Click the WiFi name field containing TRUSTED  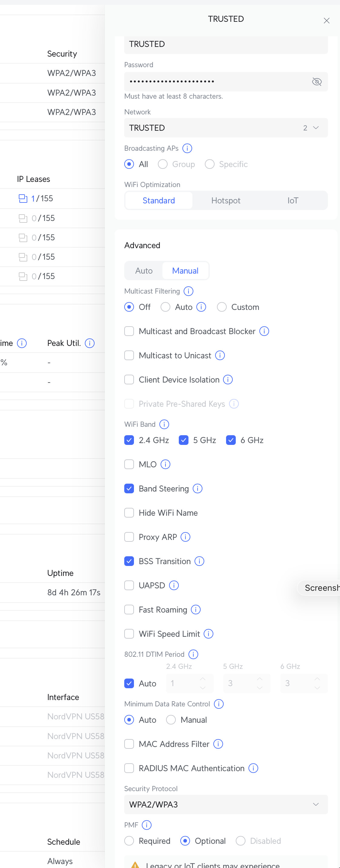(x=226, y=44)
